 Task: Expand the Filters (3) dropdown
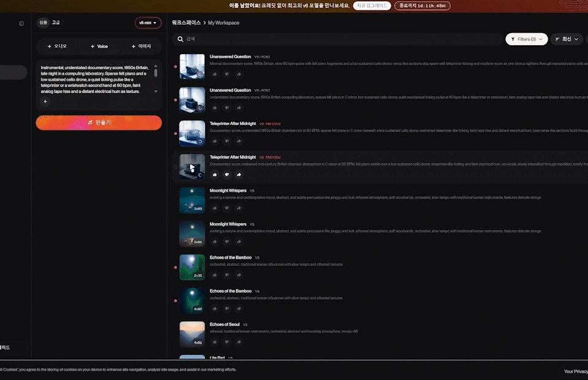click(x=527, y=39)
